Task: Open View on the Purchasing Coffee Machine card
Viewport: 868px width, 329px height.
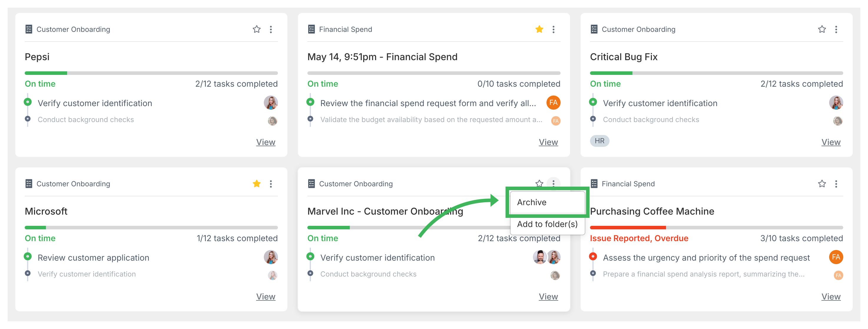Action: 831,296
